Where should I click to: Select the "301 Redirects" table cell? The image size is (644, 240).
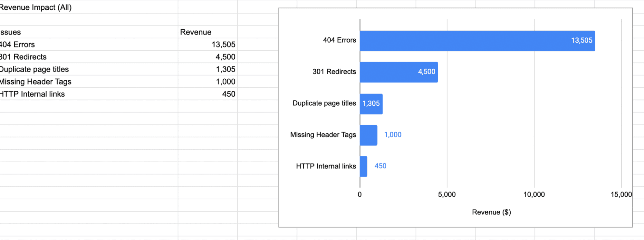tap(24, 57)
